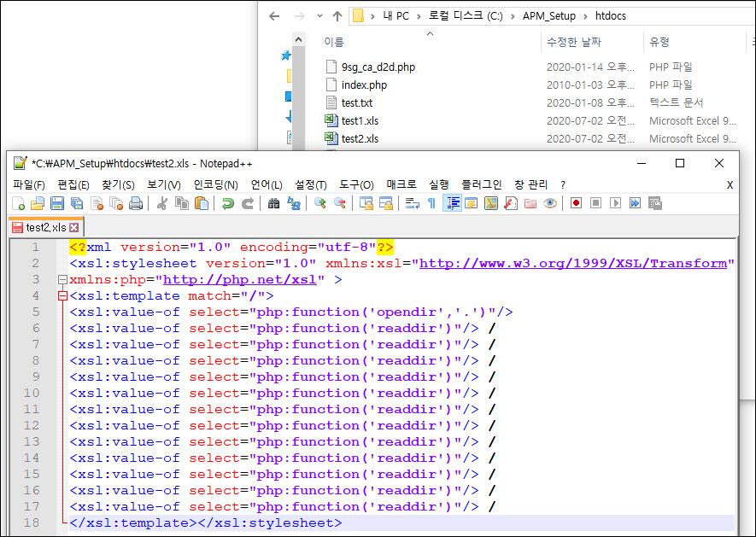The height and width of the screenshot is (537, 756).
Task: Open the 찾기(S) menu
Action: point(118,184)
